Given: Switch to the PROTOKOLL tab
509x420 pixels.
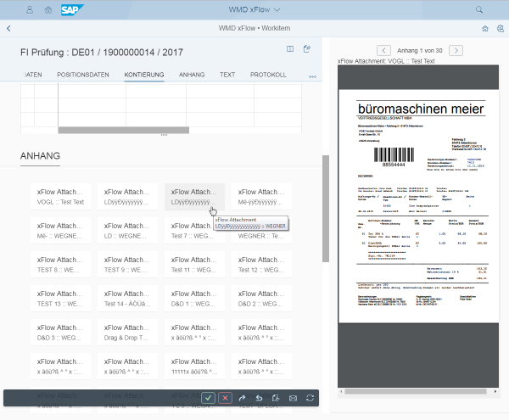Looking at the screenshot, I should coord(268,75).
